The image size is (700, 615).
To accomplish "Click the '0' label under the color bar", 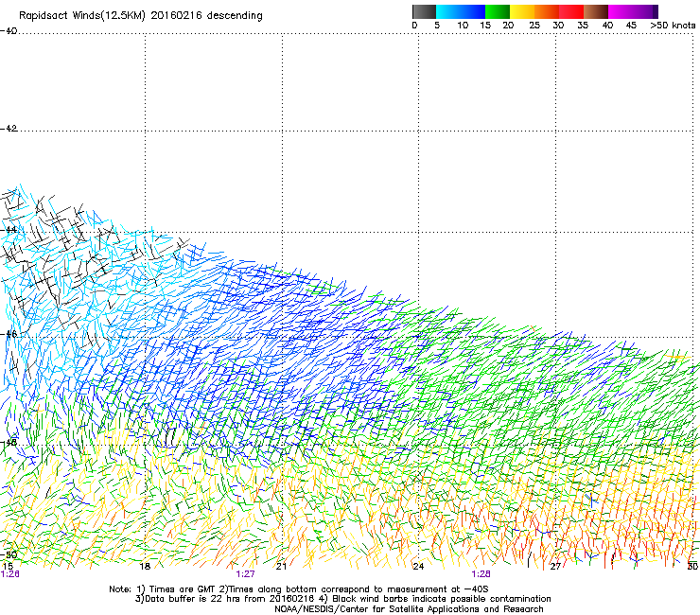I will point(414,26).
